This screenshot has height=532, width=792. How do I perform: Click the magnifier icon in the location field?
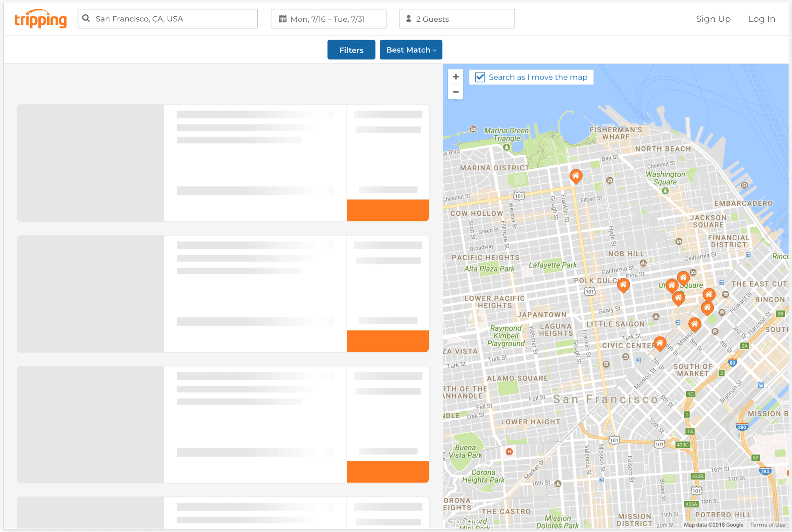pos(86,18)
